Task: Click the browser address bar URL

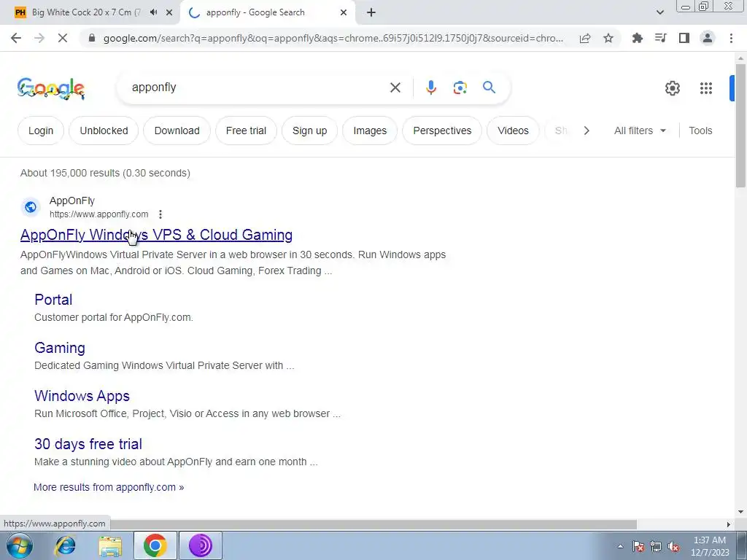Action: 333,38
